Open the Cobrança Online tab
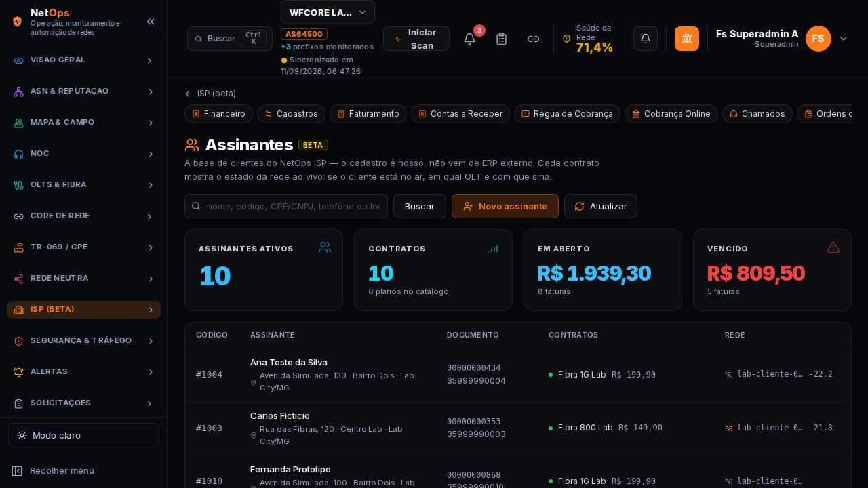The image size is (868, 488). pyautogui.click(x=671, y=114)
